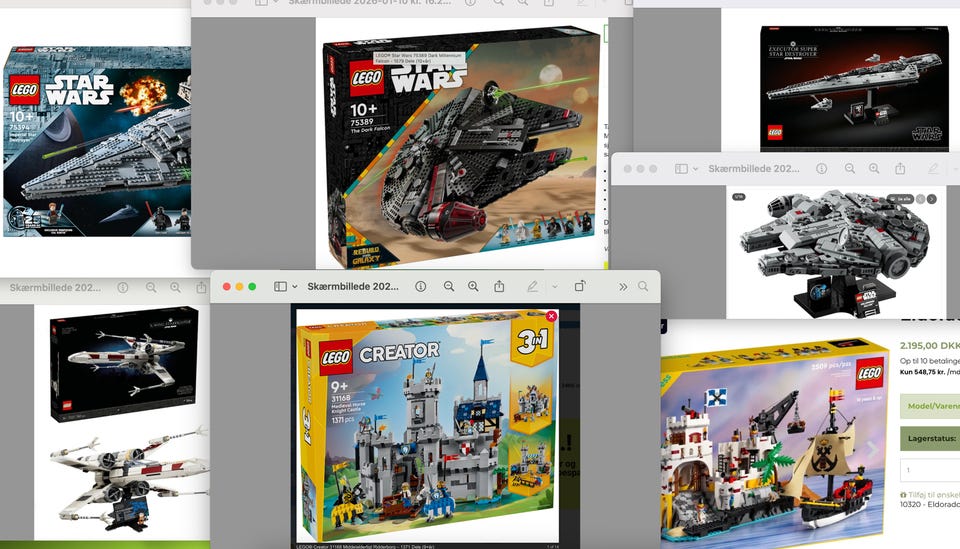Share the castle image from Preview toolbar

499,286
